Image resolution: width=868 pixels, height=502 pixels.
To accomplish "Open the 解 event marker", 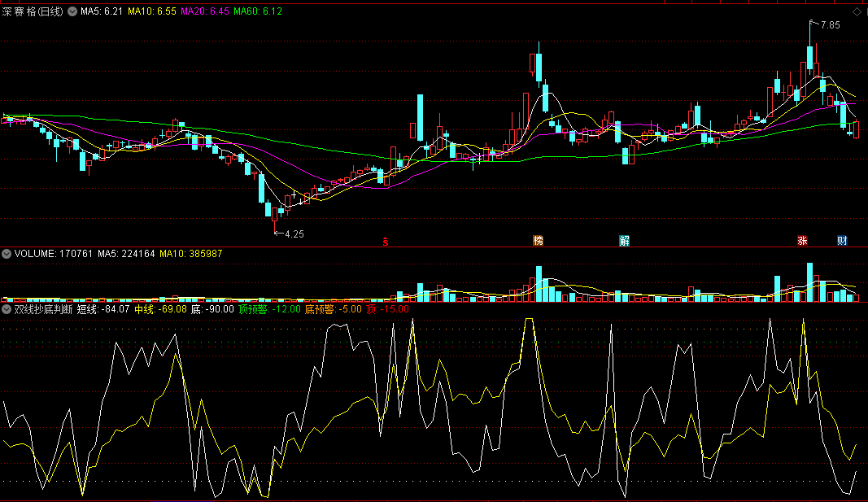I will (625, 241).
